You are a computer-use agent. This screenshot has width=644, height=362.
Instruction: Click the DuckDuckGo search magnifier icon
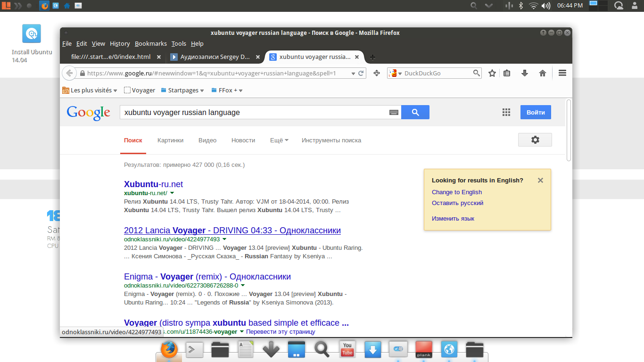pyautogui.click(x=477, y=73)
